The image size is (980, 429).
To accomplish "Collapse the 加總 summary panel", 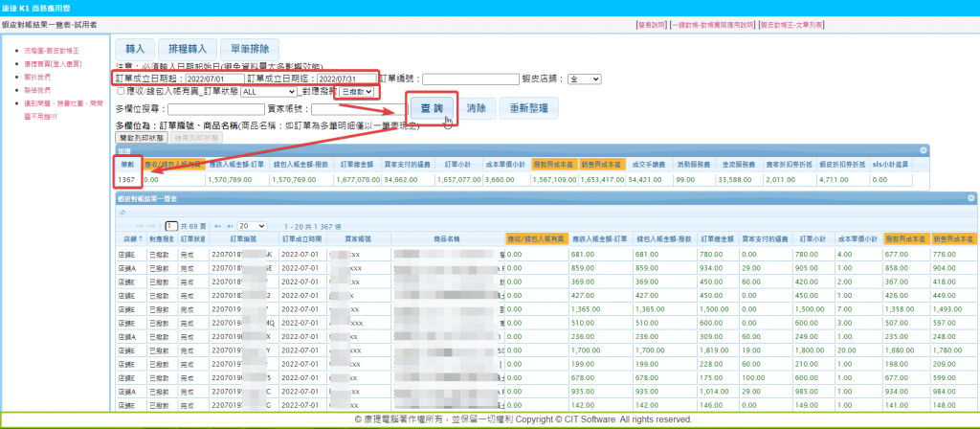I will tap(924, 150).
